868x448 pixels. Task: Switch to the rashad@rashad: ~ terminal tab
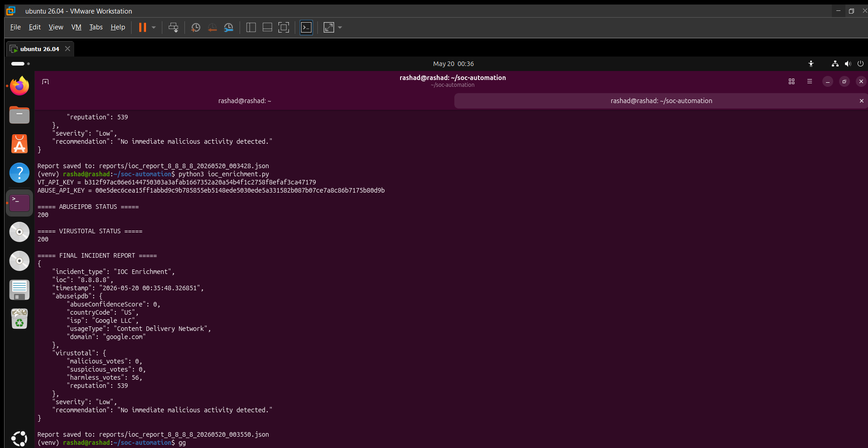coord(245,101)
